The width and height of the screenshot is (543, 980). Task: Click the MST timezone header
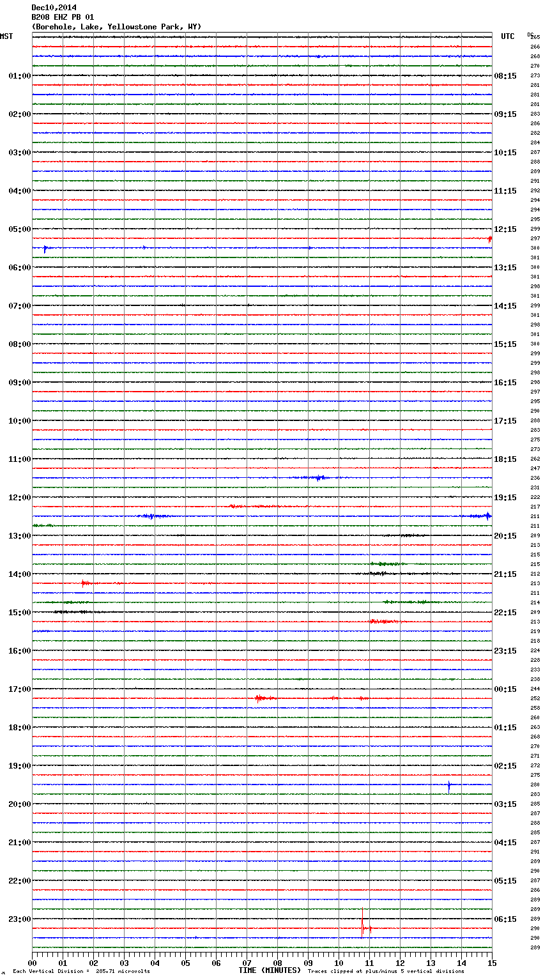click(6, 36)
